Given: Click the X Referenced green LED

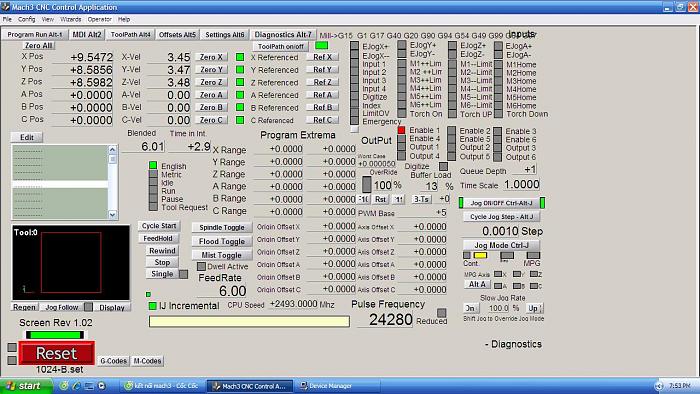Looking at the screenshot, I should click(x=240, y=57).
